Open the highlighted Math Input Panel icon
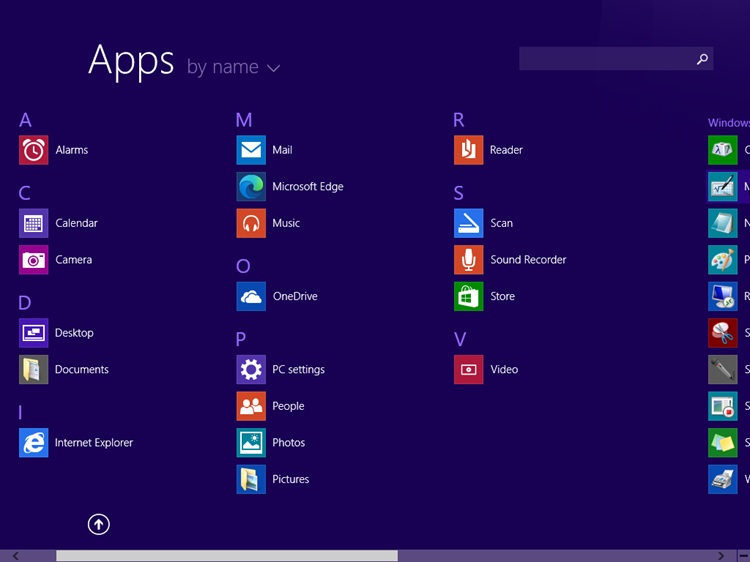Viewport: 750px width, 562px height. pos(723,187)
